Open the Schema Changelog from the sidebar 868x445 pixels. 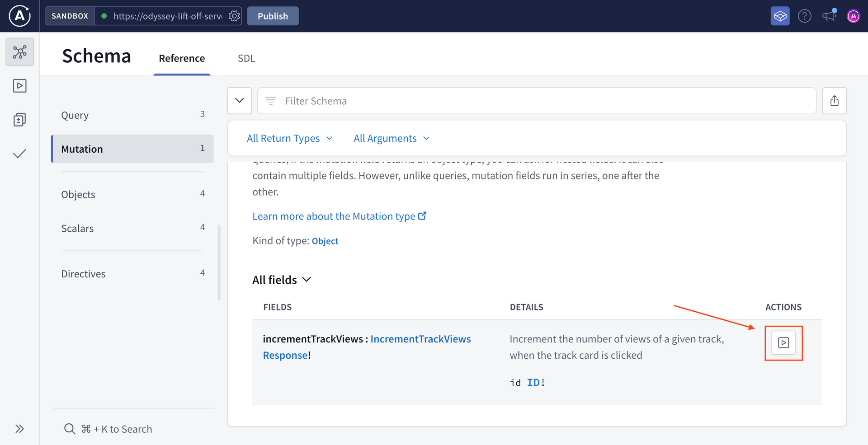pyautogui.click(x=19, y=120)
